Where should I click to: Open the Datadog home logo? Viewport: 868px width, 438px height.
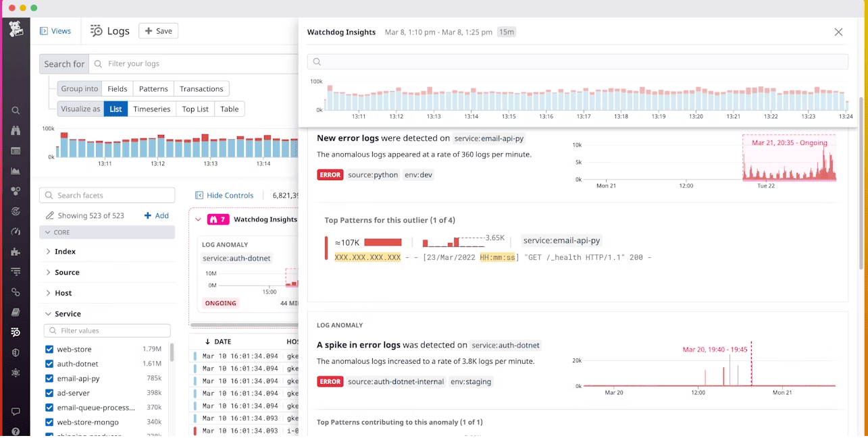click(x=16, y=30)
